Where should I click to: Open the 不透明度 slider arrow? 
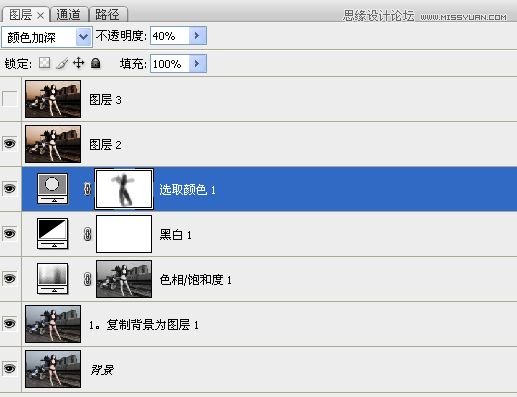[198, 36]
